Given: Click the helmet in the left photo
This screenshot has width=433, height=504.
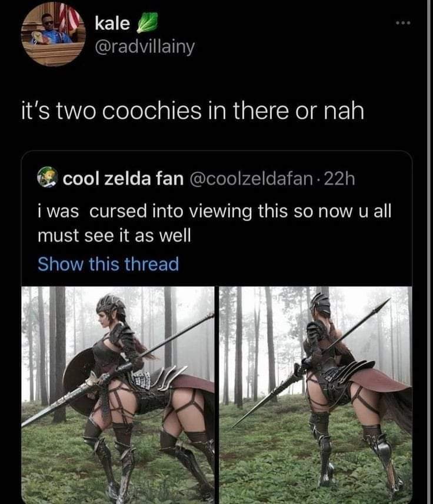Looking at the screenshot, I should pyautogui.click(x=111, y=305).
